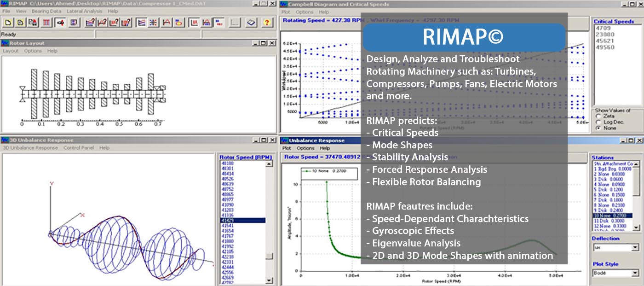Screen dimensions: 644x286
Task: Click scroll-down arrow of Stations list
Action: (x=637, y=227)
